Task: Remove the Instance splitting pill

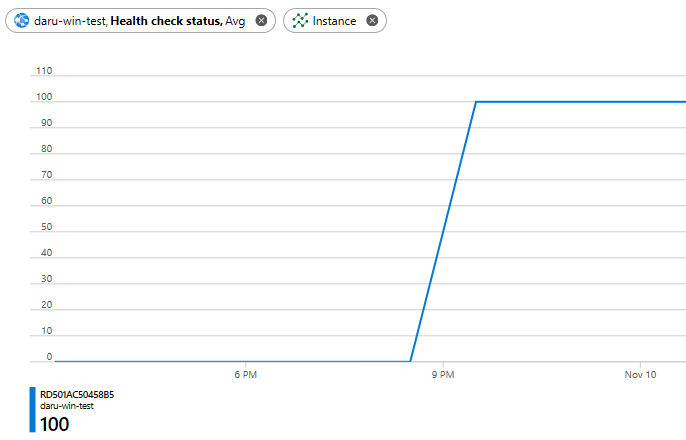Action: 372,21
